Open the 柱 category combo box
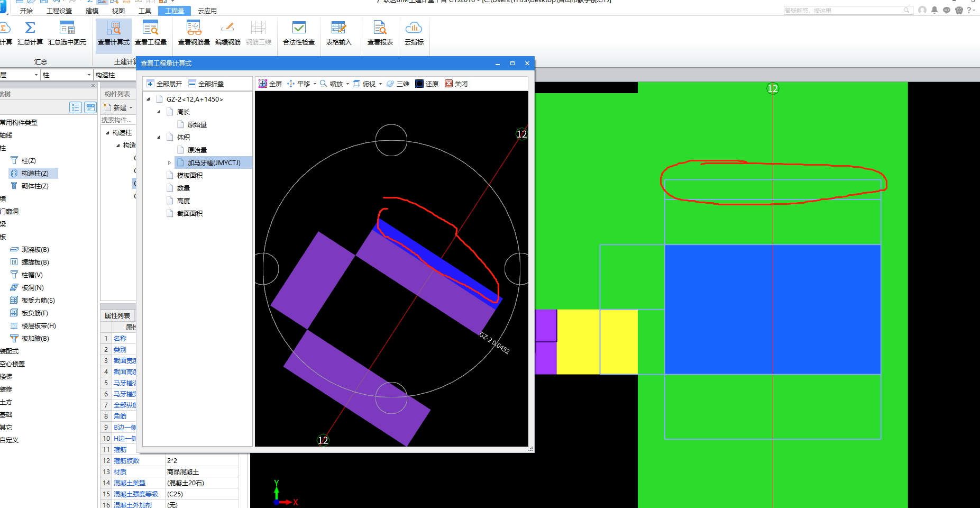Screen dimensions: 980x508 click(67, 75)
